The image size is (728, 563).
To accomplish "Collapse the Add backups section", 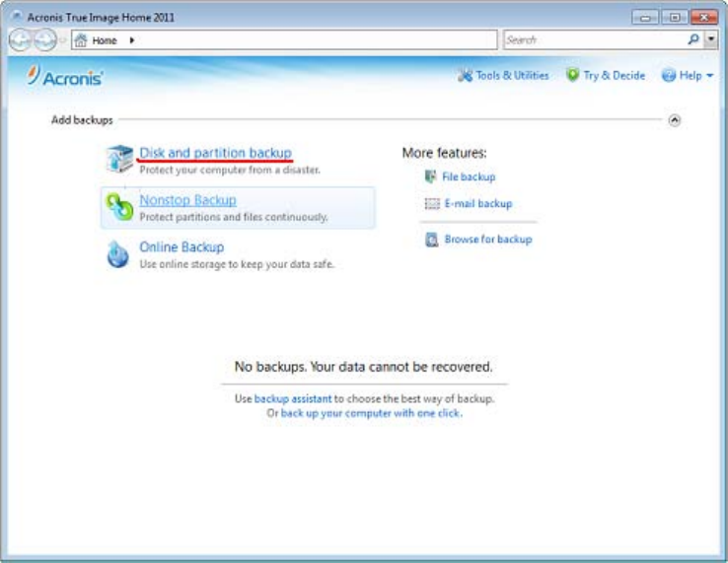I will (x=674, y=120).
